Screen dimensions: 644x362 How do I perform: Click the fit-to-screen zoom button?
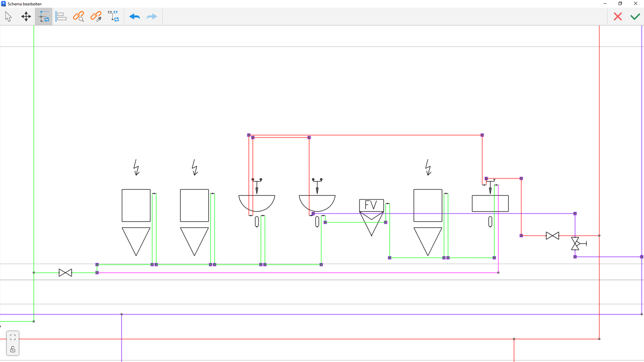click(x=13, y=337)
